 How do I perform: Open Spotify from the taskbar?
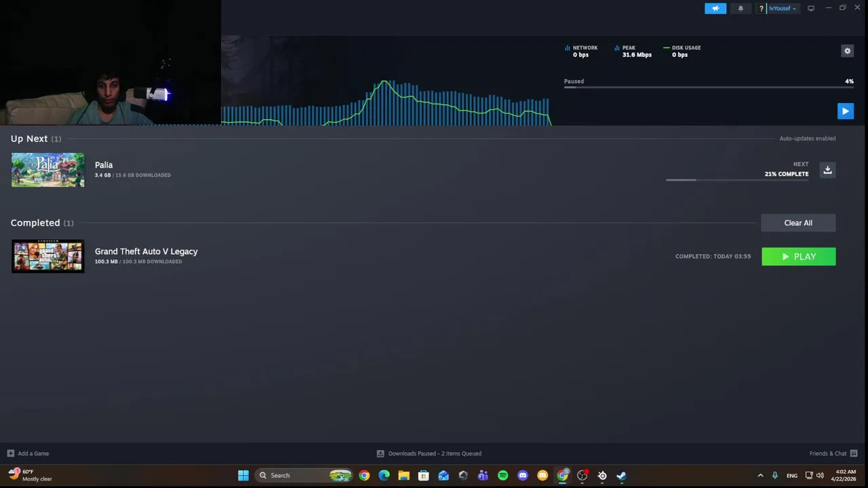pos(502,475)
